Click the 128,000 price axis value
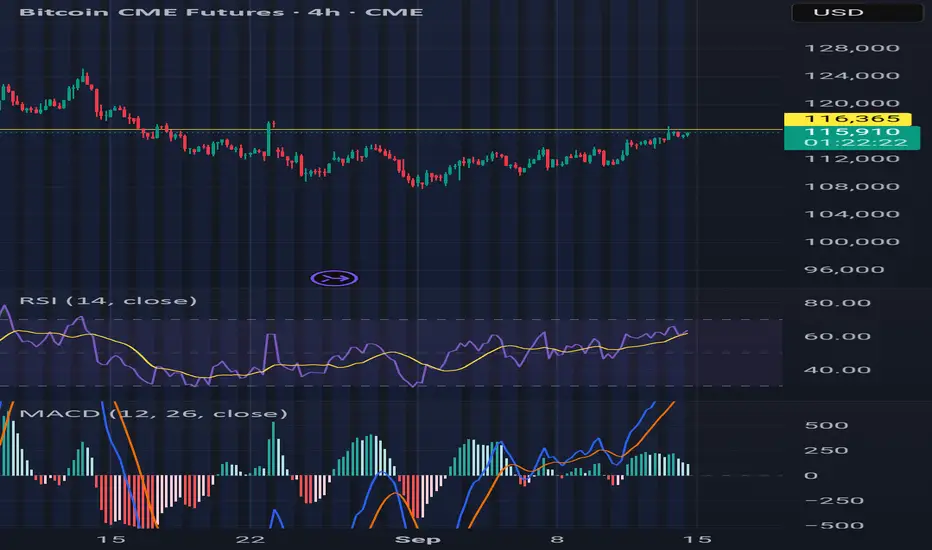The width and height of the screenshot is (932, 550). click(851, 48)
